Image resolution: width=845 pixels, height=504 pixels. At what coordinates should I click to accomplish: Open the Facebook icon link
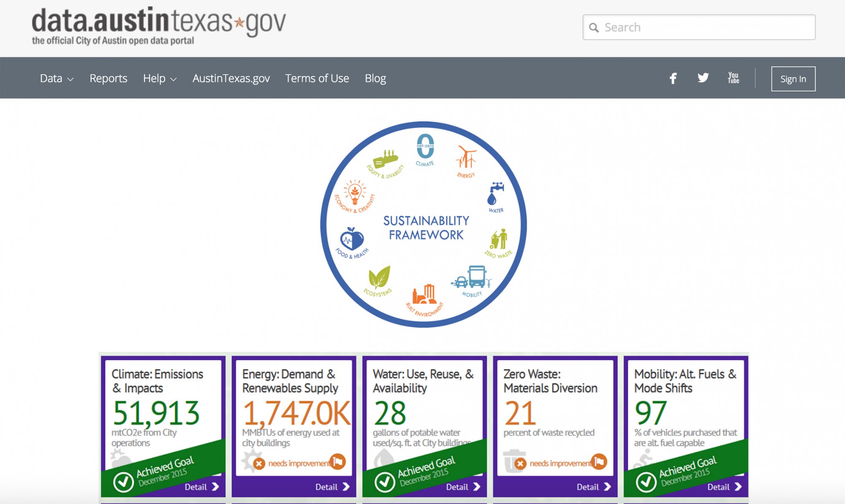click(x=673, y=79)
